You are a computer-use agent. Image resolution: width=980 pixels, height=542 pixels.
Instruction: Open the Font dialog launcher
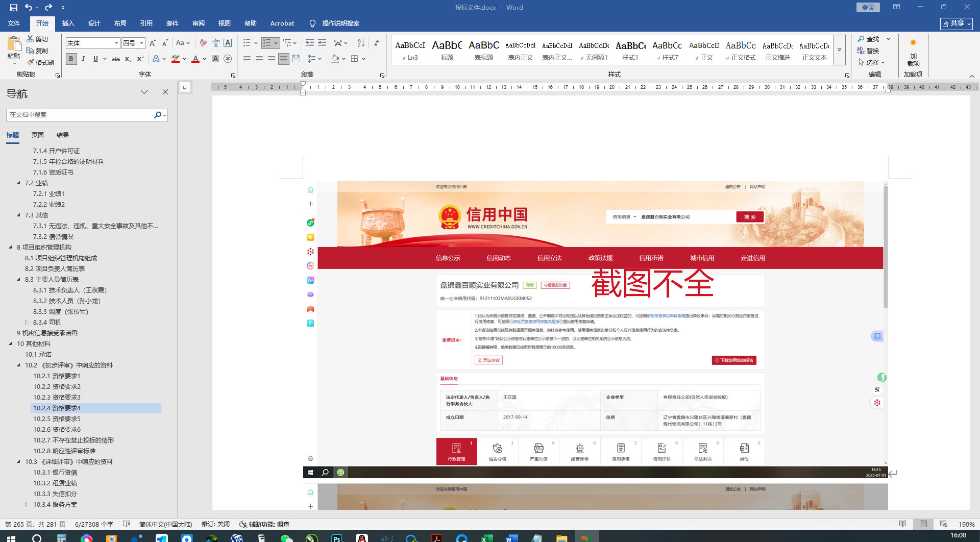pyautogui.click(x=233, y=76)
